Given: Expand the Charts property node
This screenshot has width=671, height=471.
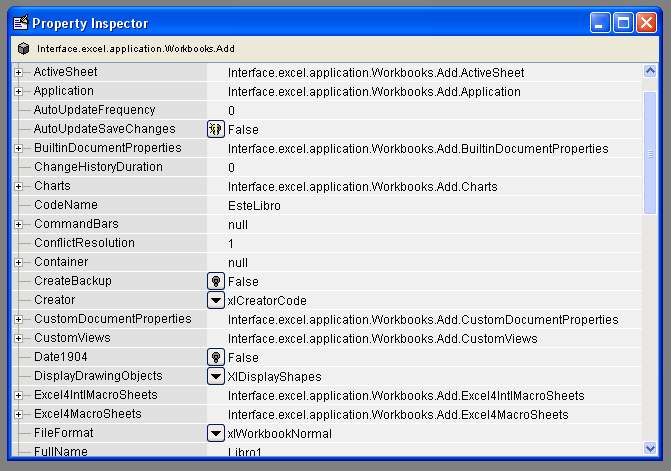Looking at the screenshot, I should pyautogui.click(x=18, y=186).
